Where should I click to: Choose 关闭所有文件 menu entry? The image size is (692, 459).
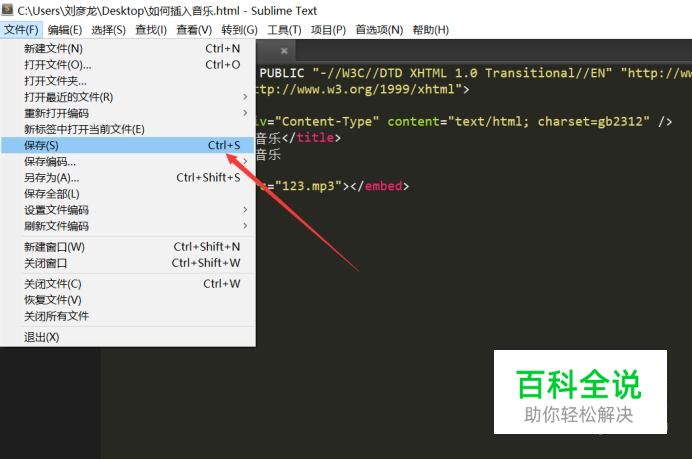128,316
